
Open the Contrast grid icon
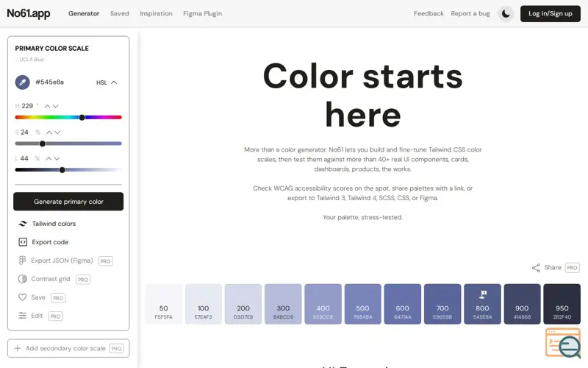[x=23, y=279]
